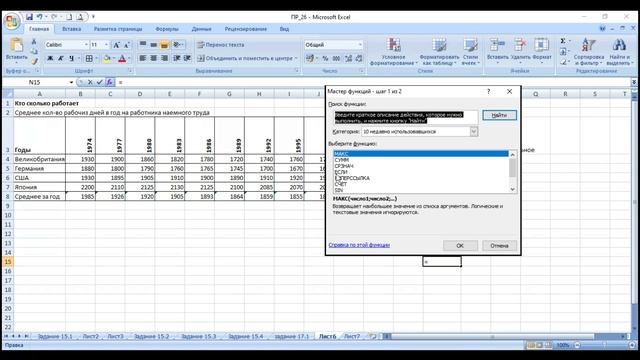The width and height of the screenshot is (640, 360).
Task: Click the increase font size icon
Action: 117,45
